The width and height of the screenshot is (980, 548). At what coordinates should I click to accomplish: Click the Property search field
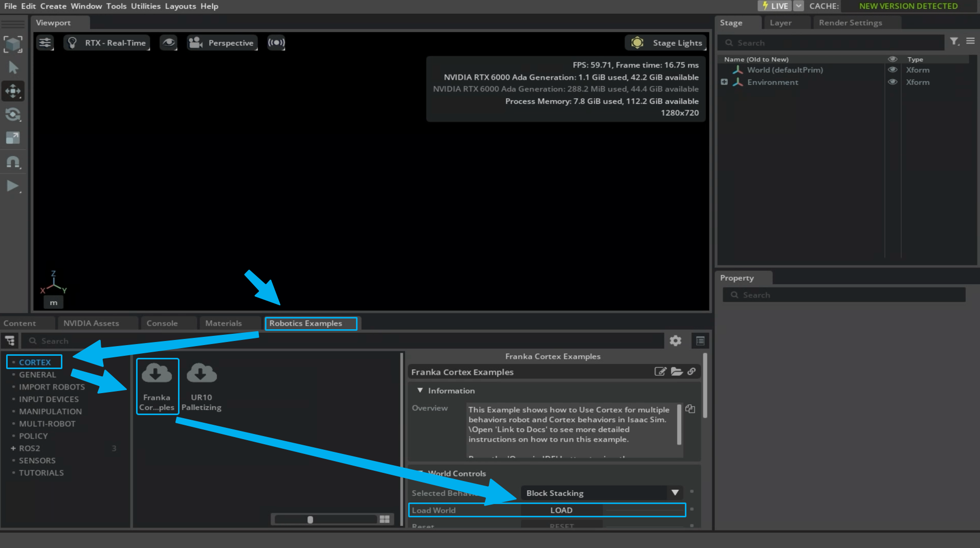point(844,295)
